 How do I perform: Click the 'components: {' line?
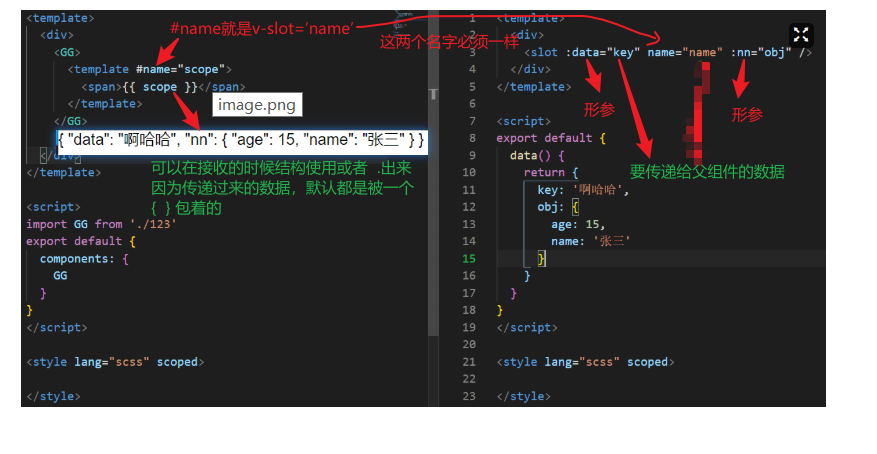[x=84, y=259]
